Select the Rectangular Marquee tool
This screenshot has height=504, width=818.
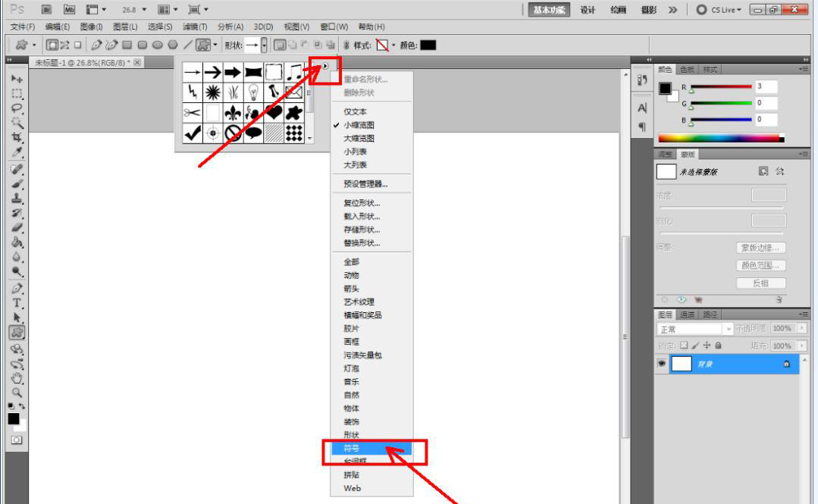(x=17, y=93)
